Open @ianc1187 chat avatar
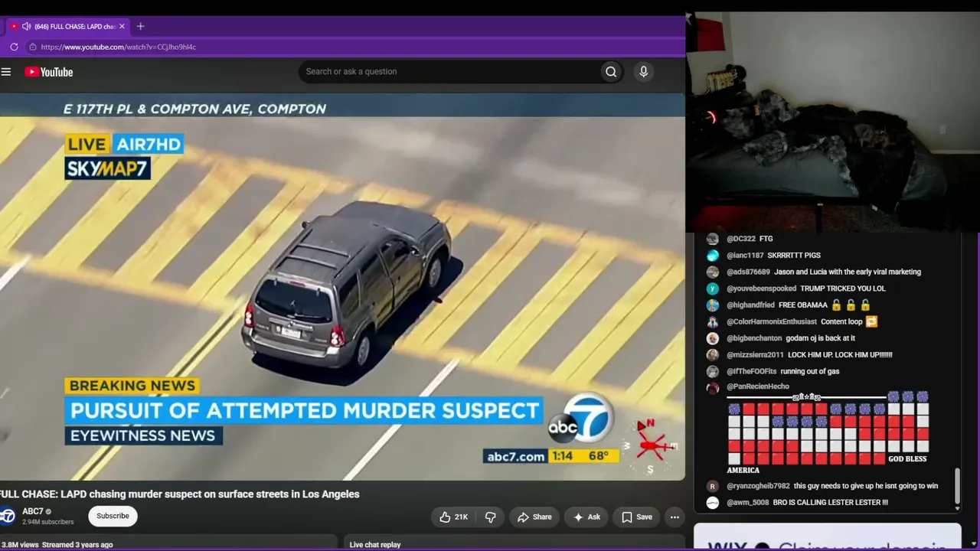This screenshot has width=980, height=551. click(x=713, y=256)
